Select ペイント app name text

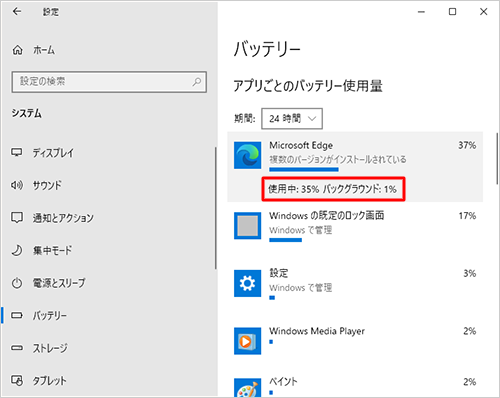(x=283, y=381)
